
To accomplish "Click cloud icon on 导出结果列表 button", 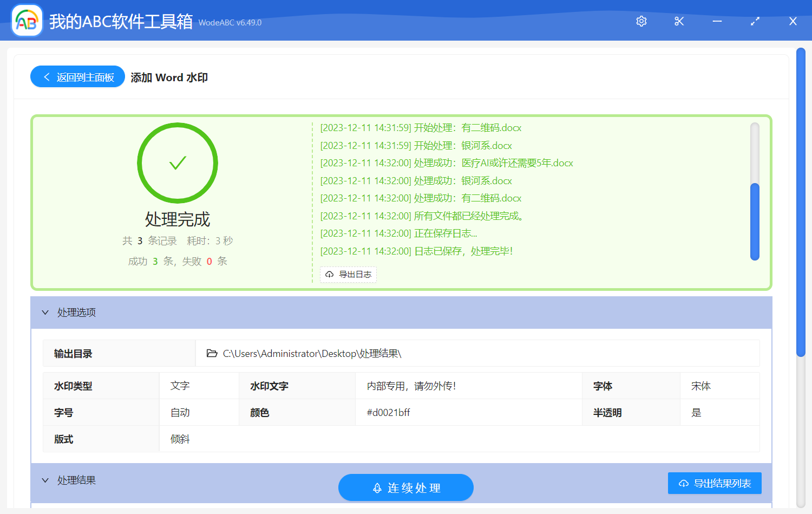I will pyautogui.click(x=684, y=483).
